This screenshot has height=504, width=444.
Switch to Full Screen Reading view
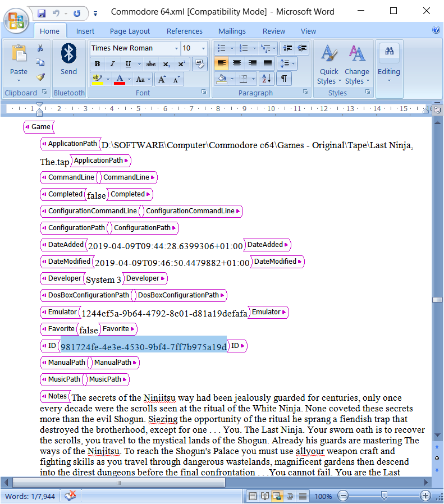coord(265,496)
